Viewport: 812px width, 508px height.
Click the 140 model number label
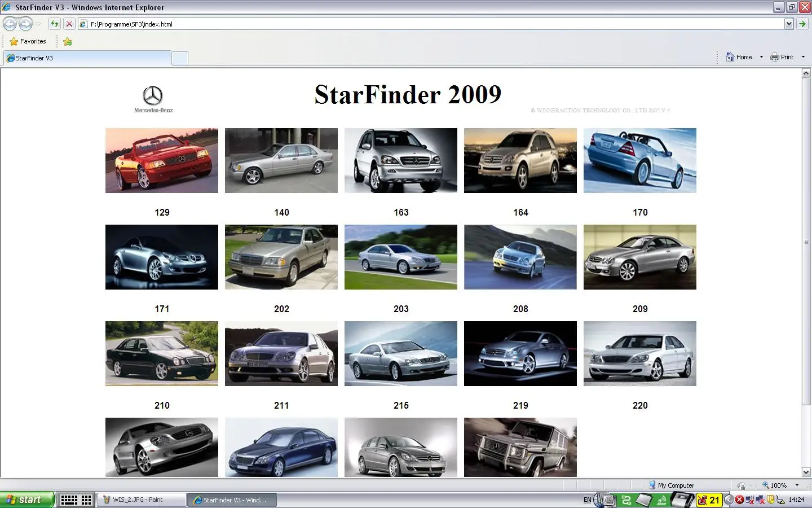tap(281, 212)
